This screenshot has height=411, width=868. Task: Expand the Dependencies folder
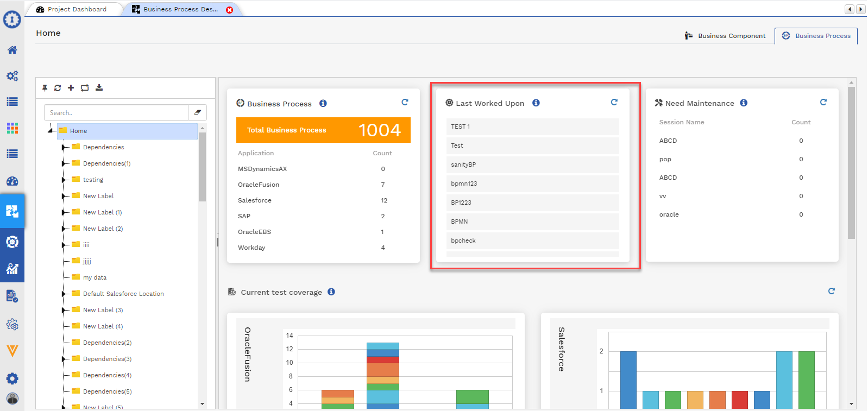(63, 147)
